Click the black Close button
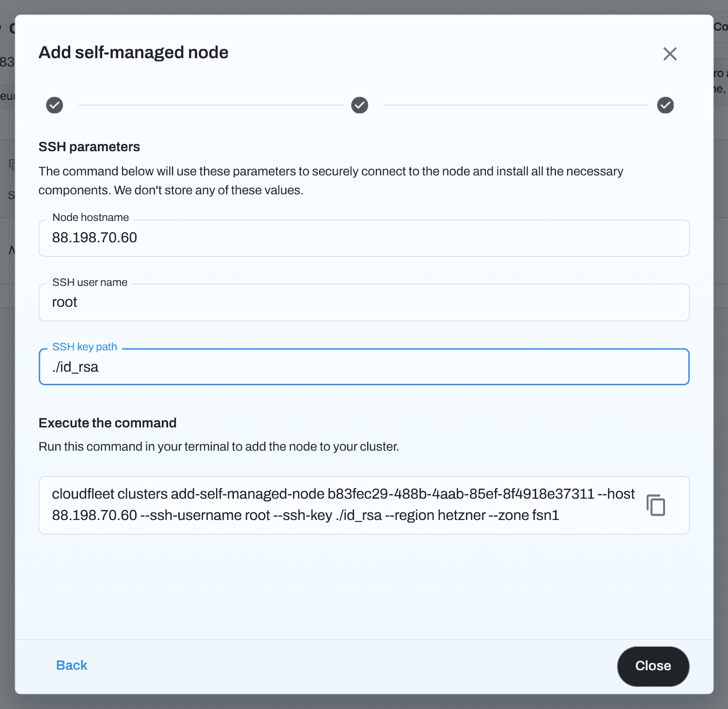The height and width of the screenshot is (709, 728). point(653,666)
